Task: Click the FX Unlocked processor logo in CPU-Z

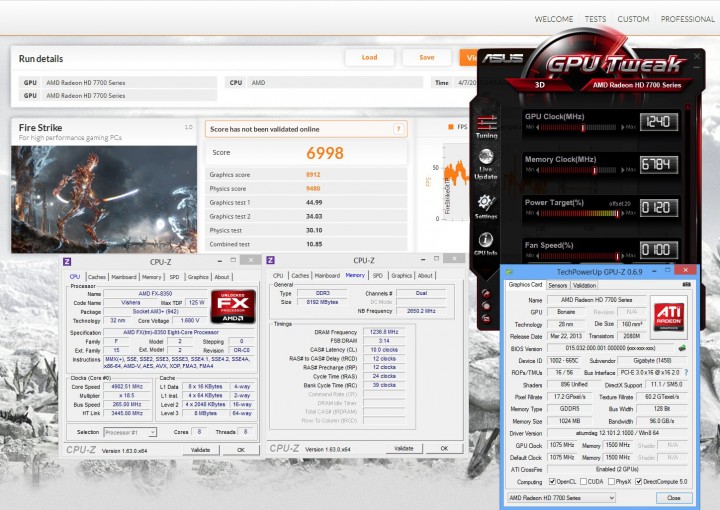Action: coord(233,306)
